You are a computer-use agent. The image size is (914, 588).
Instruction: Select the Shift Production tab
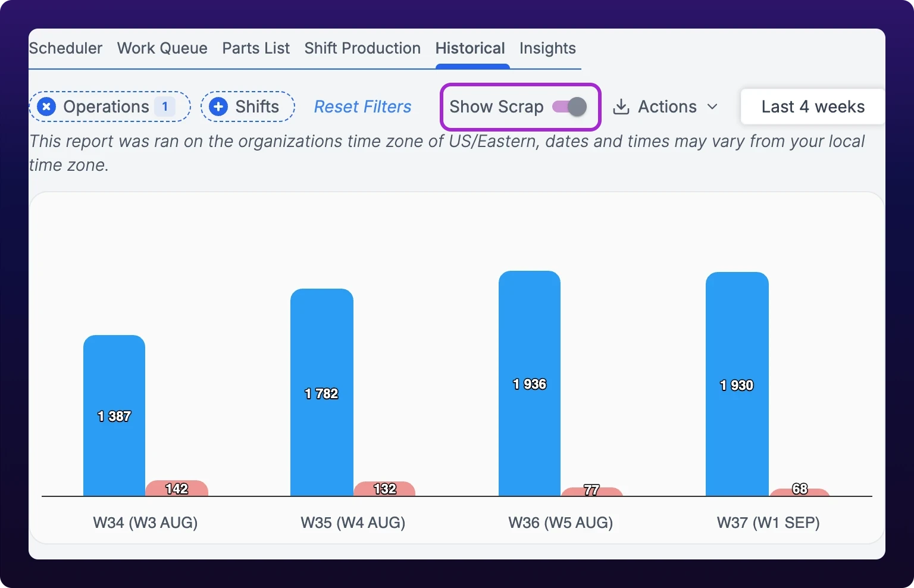pos(362,48)
